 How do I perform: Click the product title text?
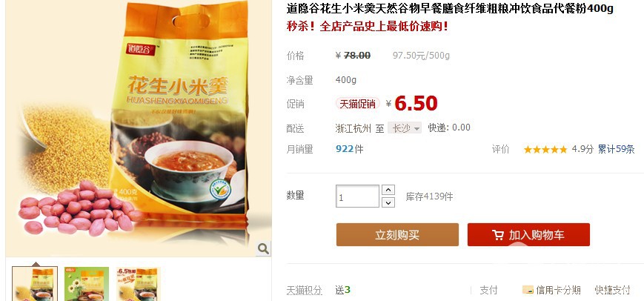[450, 9]
